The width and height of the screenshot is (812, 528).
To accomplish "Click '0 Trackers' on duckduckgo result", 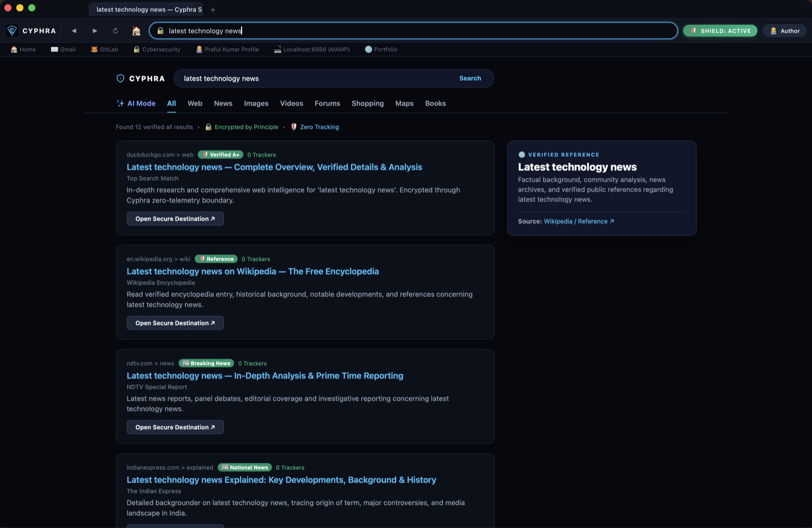I will pos(261,155).
